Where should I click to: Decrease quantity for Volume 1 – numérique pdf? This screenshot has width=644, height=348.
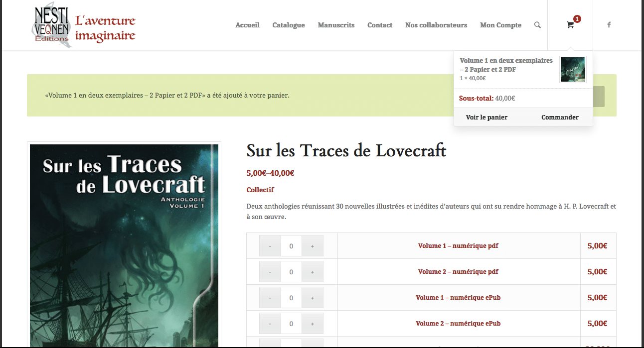270,246
